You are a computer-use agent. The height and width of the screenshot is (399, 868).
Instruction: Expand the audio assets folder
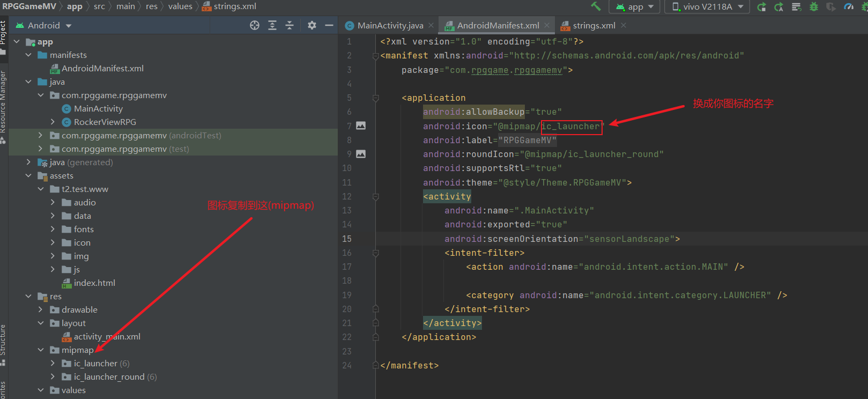(x=53, y=203)
